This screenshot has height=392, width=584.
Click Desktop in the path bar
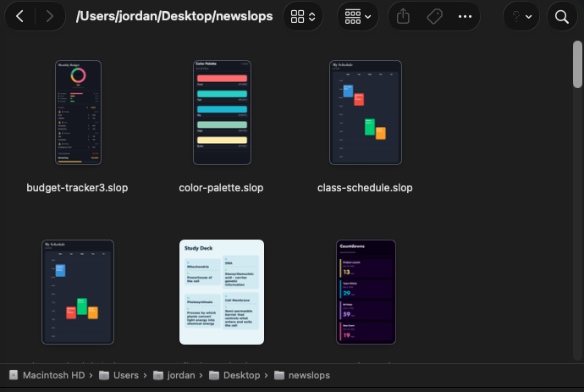point(241,375)
